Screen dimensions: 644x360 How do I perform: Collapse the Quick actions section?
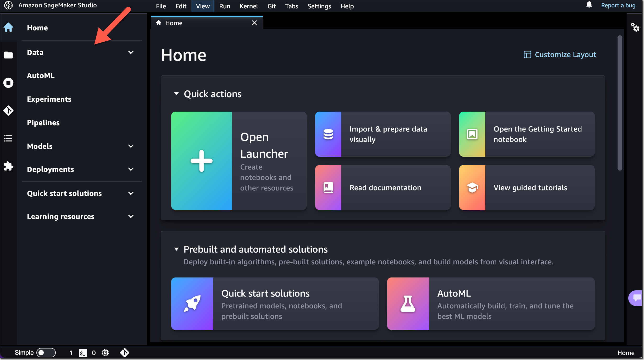[176, 94]
